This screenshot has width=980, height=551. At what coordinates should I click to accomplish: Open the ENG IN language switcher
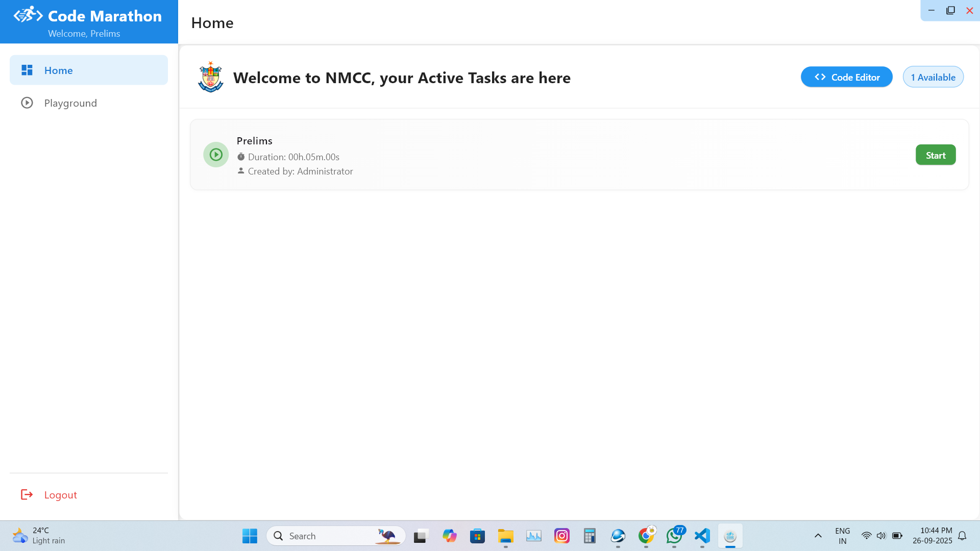pyautogui.click(x=842, y=536)
